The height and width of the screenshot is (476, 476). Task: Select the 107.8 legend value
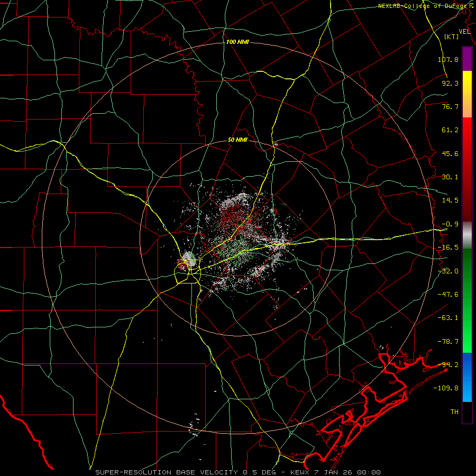[448, 59]
